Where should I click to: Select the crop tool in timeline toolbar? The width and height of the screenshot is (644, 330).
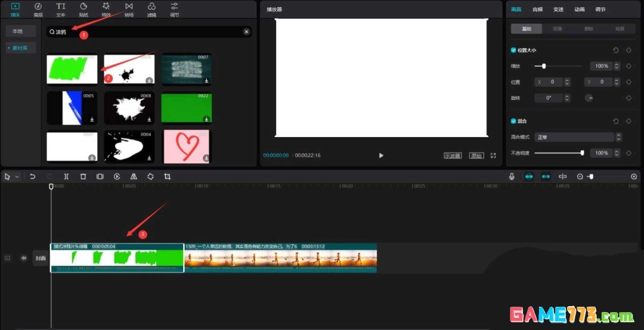point(168,177)
